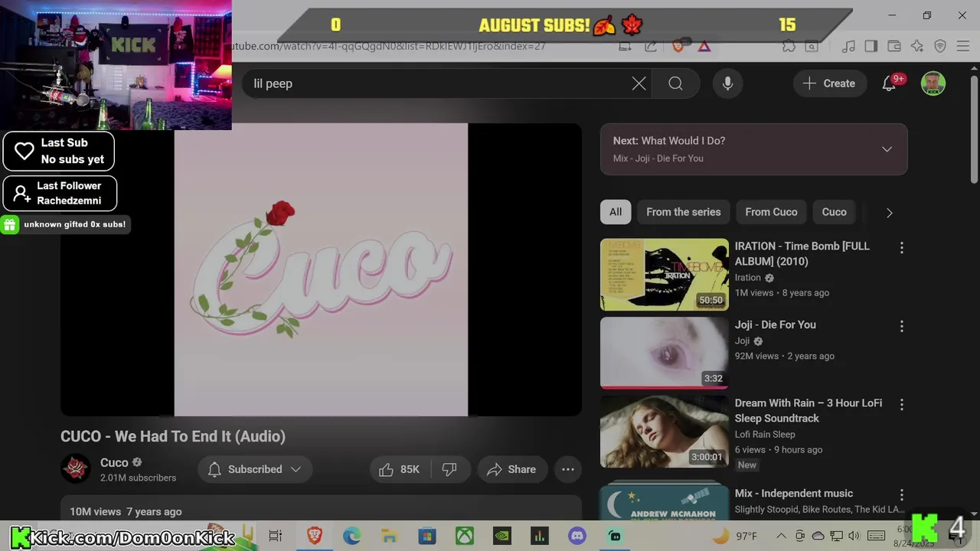980x551 pixels.
Task: Open options menu for Dream With Rain video
Action: coord(901,405)
